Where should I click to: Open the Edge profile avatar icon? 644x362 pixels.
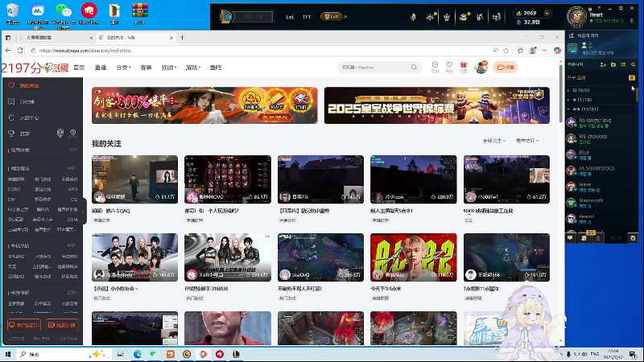coord(533,50)
